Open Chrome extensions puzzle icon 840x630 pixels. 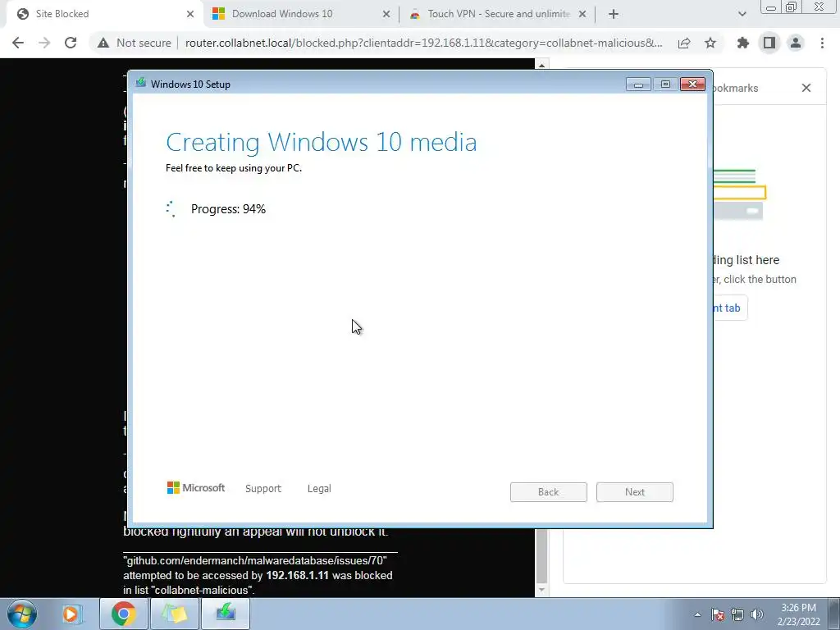743,43
